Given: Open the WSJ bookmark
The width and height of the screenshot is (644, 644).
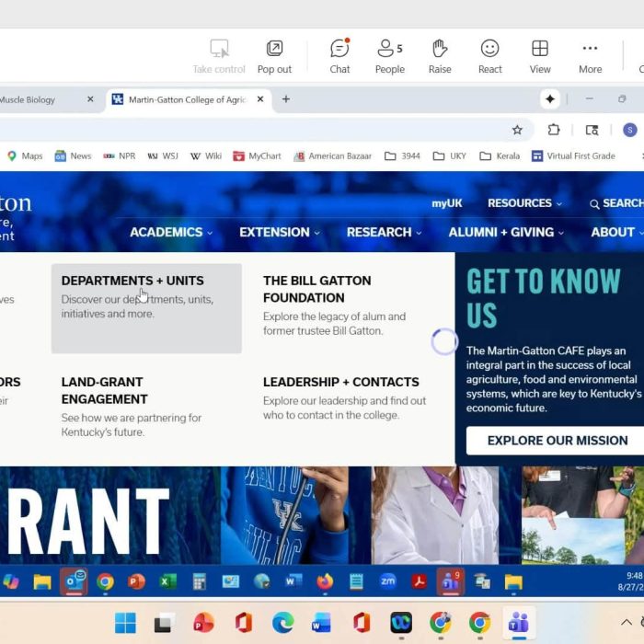Looking at the screenshot, I should pyautogui.click(x=163, y=156).
